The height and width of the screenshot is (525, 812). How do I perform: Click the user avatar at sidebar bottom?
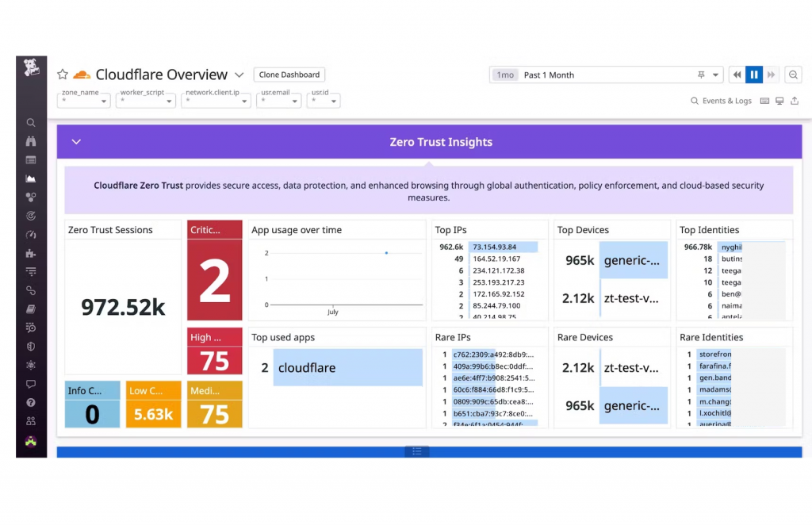point(31,441)
